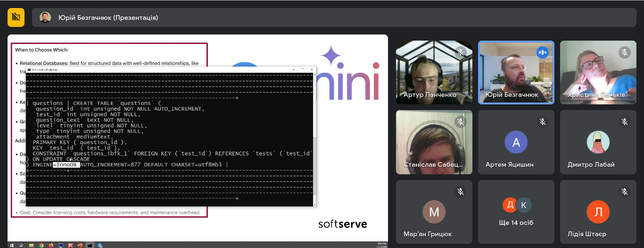Open Chrome from the shared taskbar
The width and height of the screenshot is (644, 248).
[x=41, y=245]
